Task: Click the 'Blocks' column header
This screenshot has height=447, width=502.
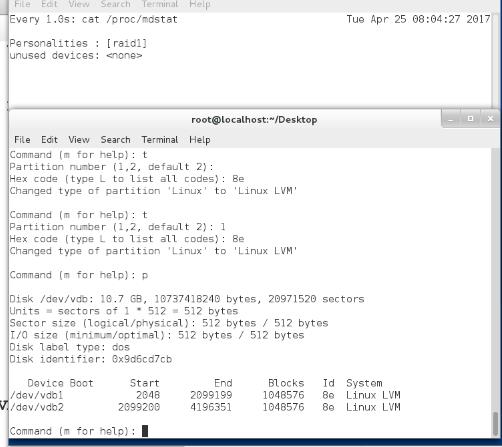Action: pyautogui.click(x=286, y=383)
